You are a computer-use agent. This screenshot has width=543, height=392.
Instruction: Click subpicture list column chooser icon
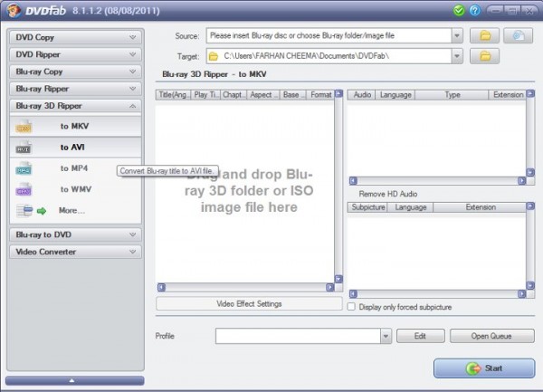tap(530, 206)
